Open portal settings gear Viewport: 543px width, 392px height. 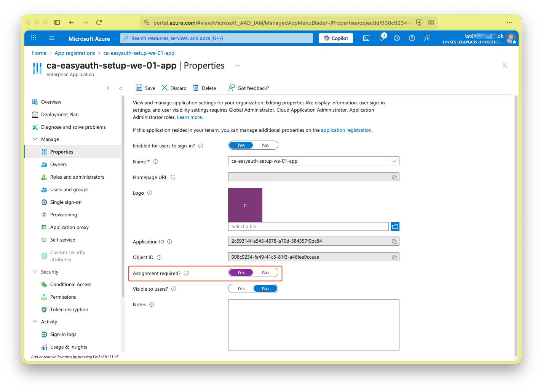click(397, 38)
